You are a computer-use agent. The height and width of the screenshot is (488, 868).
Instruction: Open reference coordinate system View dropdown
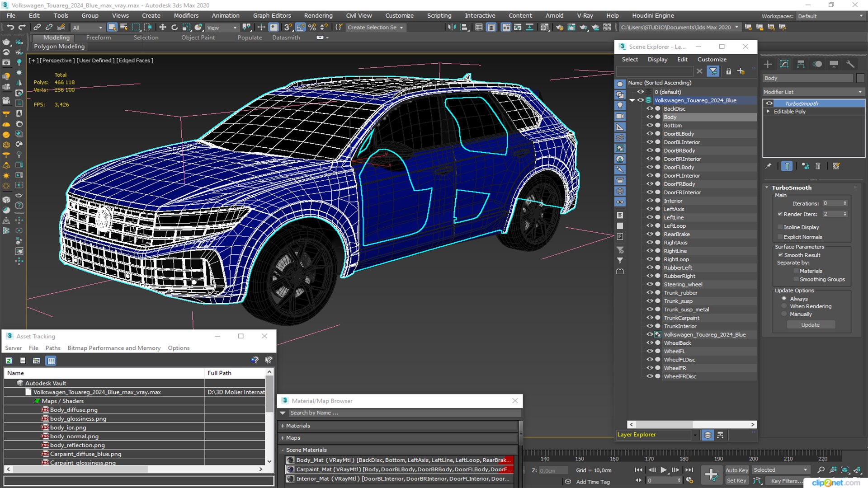tap(222, 28)
